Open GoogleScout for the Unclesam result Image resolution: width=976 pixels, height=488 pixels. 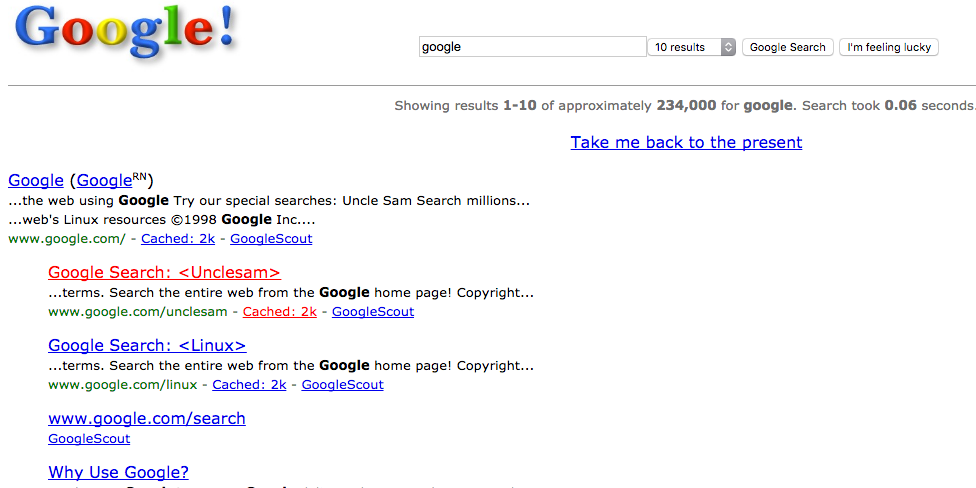pyautogui.click(x=372, y=312)
